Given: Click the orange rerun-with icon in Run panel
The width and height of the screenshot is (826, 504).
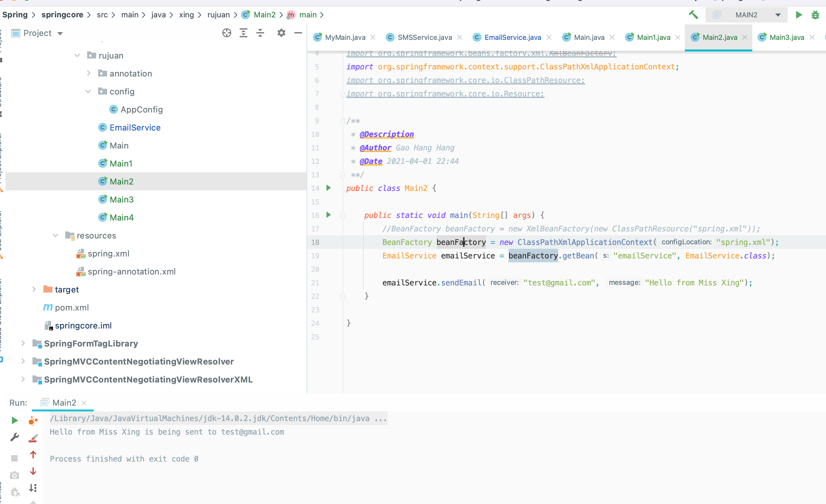Looking at the screenshot, I should coord(33,420).
